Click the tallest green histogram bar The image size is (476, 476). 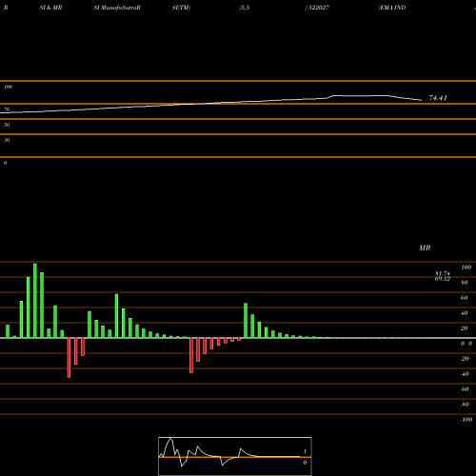click(35, 301)
